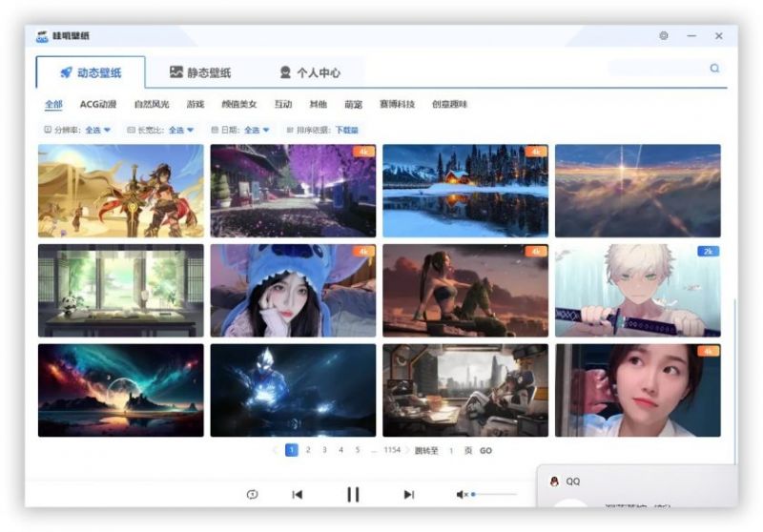Open the short-haired woman portrait wallpaper

pyautogui.click(x=638, y=390)
